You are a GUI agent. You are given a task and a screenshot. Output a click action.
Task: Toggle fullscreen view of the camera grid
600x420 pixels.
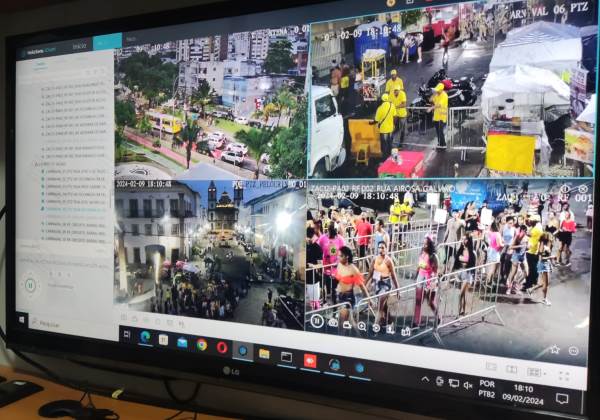pyautogui.click(x=564, y=376)
